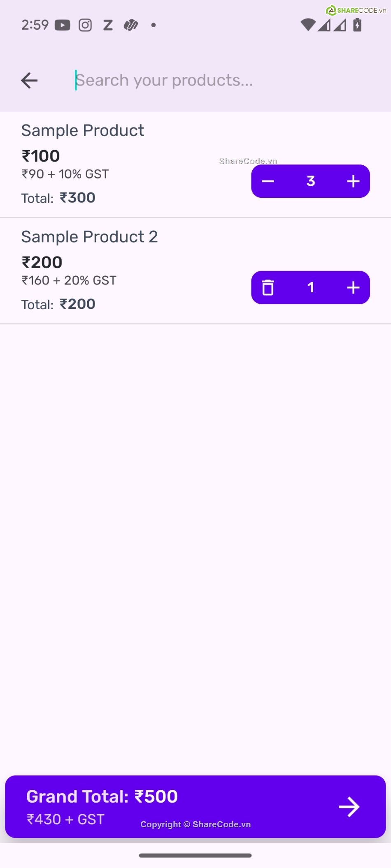Increase Sample Product 2 quantity with plus
The width and height of the screenshot is (391, 868).
click(353, 287)
